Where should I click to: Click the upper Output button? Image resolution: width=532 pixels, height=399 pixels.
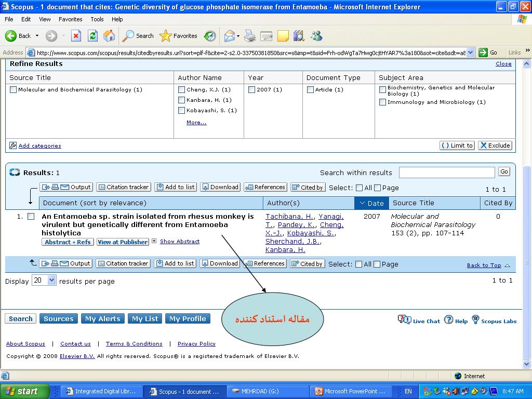point(66,187)
